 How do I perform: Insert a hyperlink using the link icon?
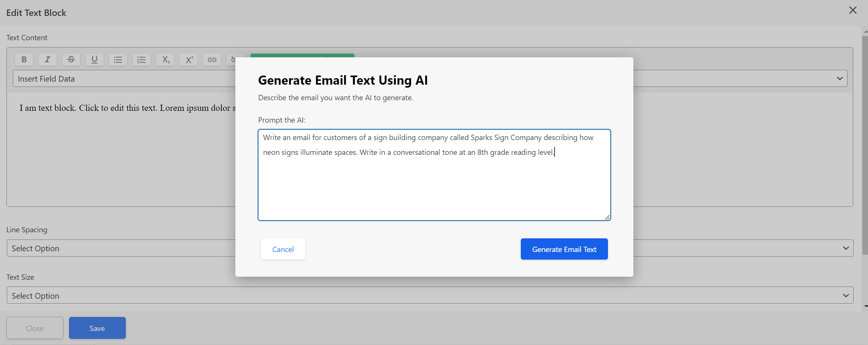(212, 60)
